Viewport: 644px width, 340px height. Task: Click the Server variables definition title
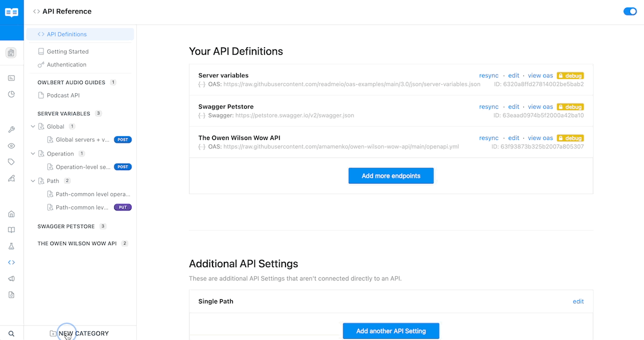pos(223,76)
